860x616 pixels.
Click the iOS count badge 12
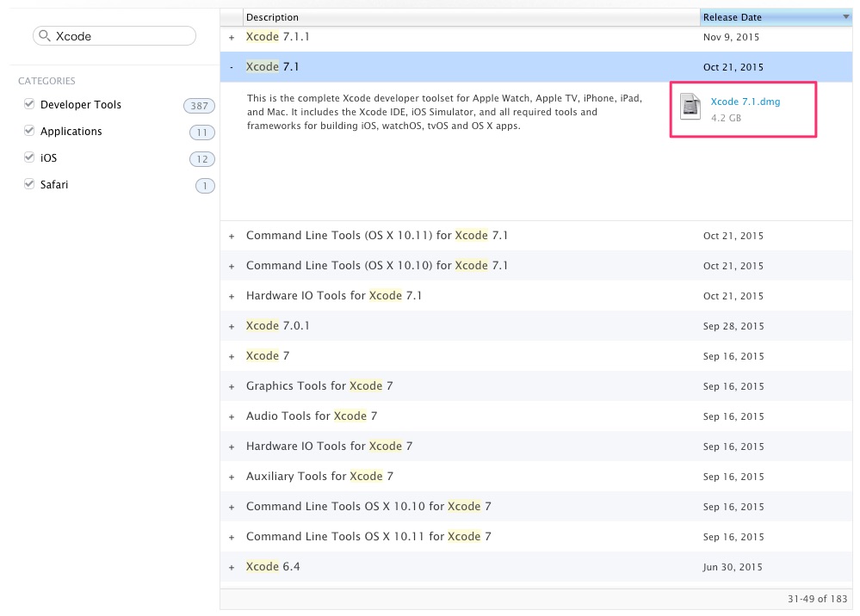pyautogui.click(x=201, y=159)
